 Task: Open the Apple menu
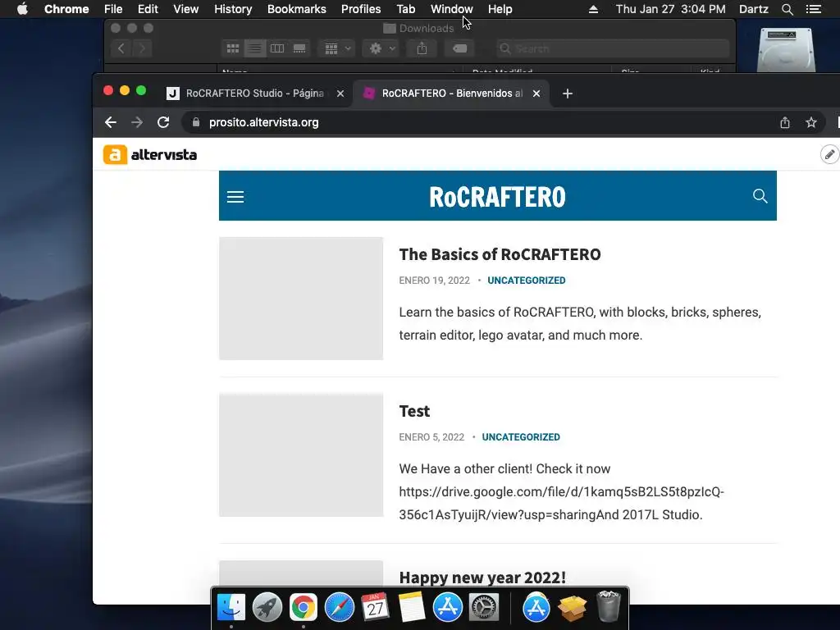pos(22,9)
